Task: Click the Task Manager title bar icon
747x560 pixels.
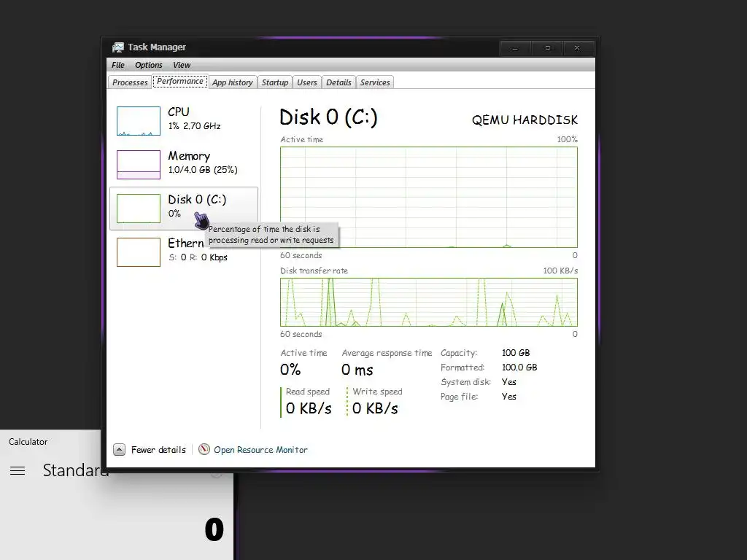Action: pyautogui.click(x=117, y=47)
